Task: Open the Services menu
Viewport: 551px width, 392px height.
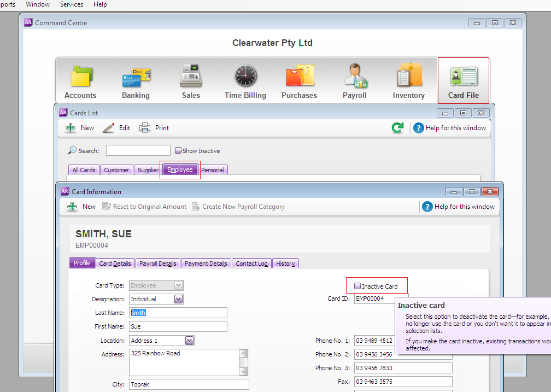Action: pos(72,4)
